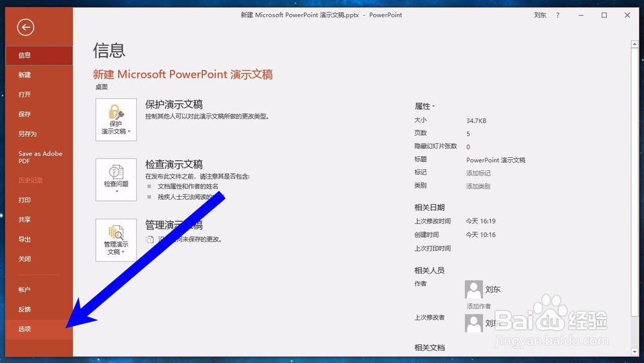Screen dimensions: 644x363
Task: Click the user name 刘东 in title bar
Action: tap(540, 15)
